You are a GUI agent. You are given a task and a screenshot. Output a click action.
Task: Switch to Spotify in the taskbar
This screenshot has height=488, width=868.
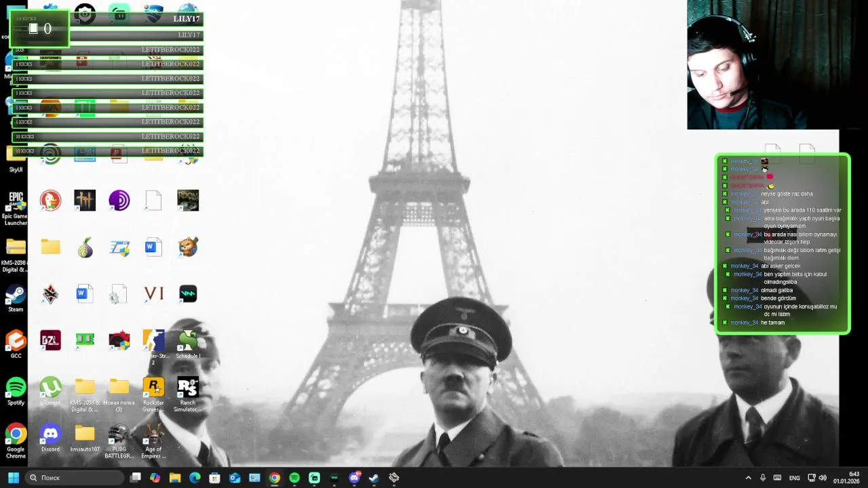[x=294, y=478]
